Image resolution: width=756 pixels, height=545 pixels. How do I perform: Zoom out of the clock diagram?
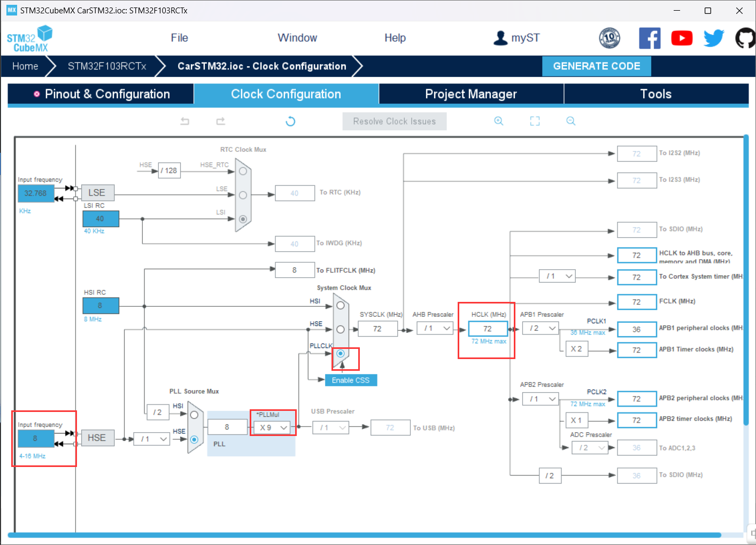click(x=571, y=121)
